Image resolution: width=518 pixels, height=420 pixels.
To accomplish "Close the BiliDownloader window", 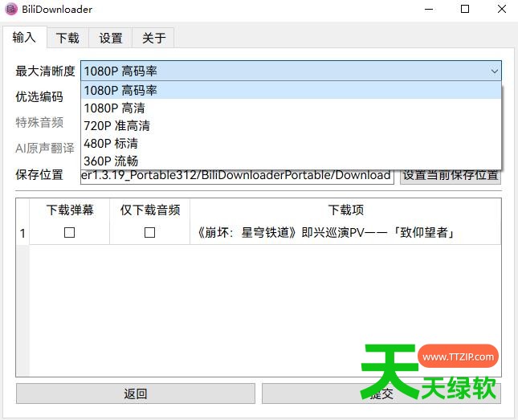I will [502, 10].
